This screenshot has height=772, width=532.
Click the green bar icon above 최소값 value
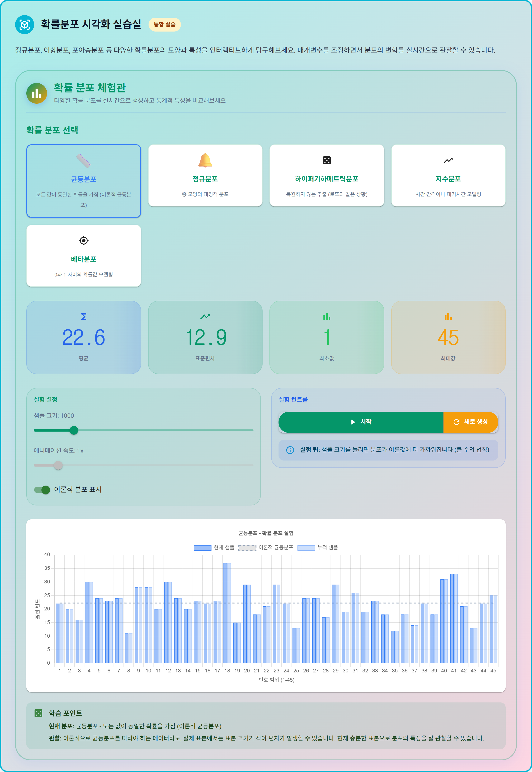point(327,316)
